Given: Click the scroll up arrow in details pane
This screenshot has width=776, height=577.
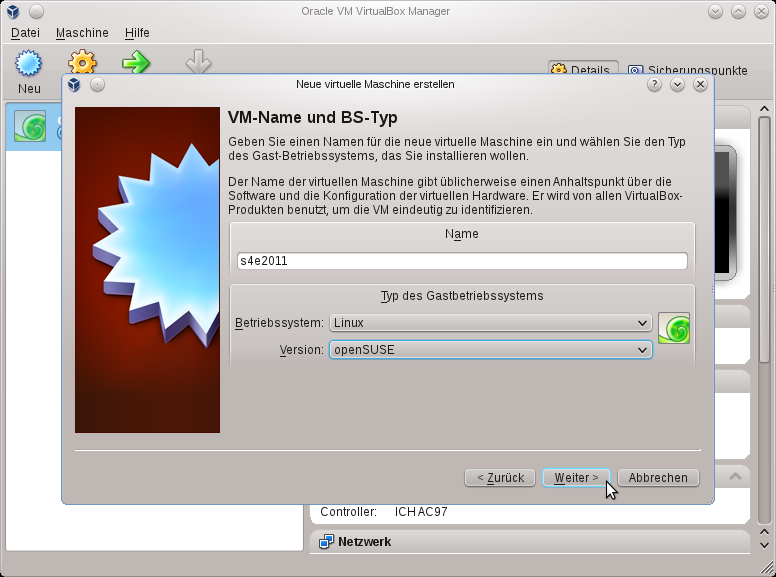Looking at the screenshot, I should (x=764, y=109).
